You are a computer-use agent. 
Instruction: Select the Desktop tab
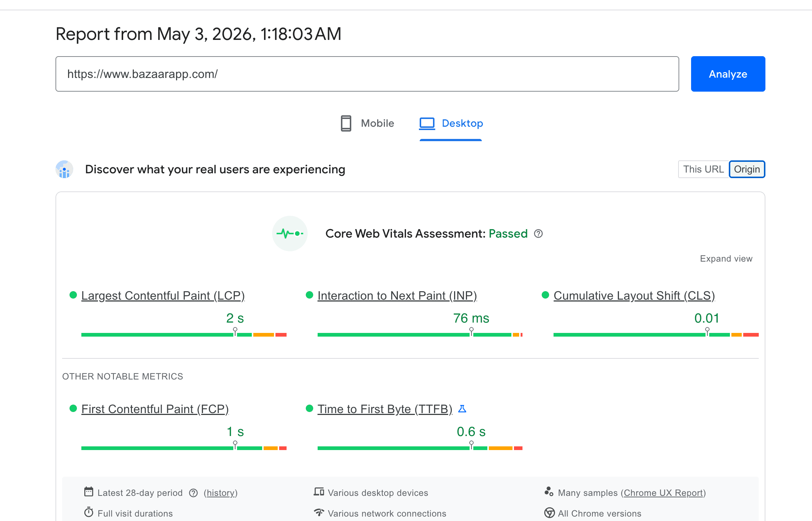(x=451, y=123)
